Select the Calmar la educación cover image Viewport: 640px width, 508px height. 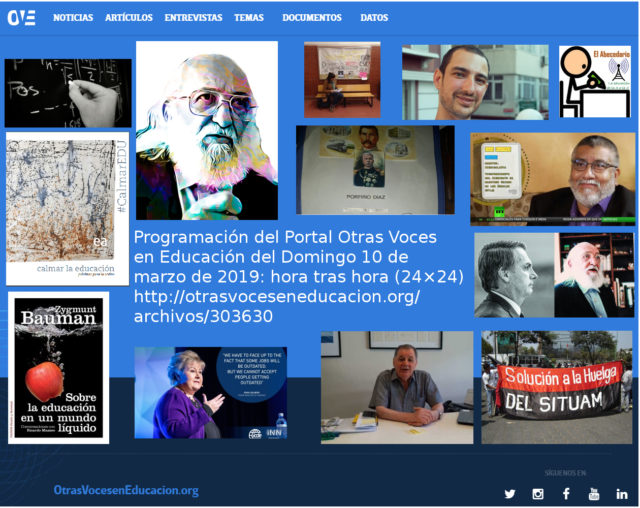67,208
